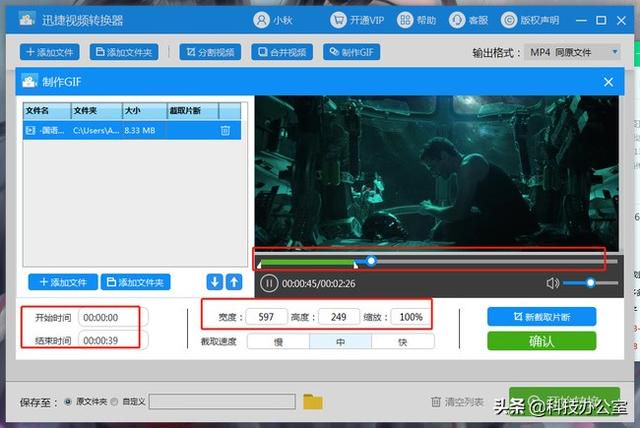Open 分割视频 split video tool
Image resolution: width=640 pixels, height=428 pixels.
click(x=210, y=52)
